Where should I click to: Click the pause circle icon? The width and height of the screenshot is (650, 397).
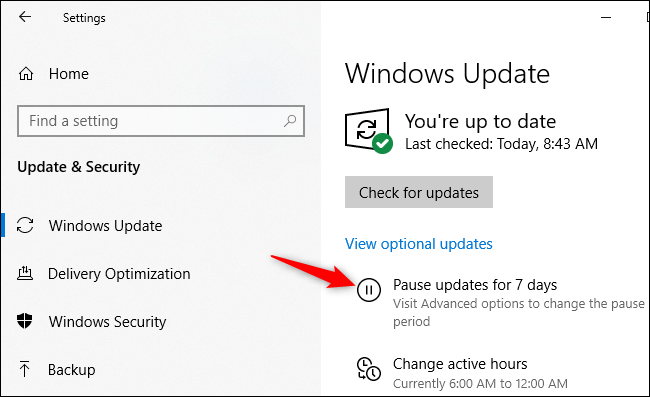369,290
